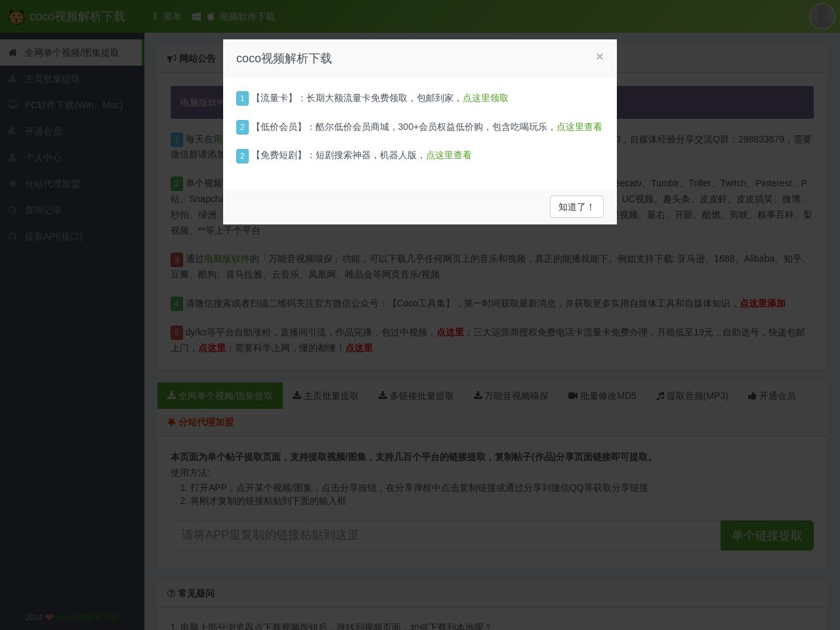Viewport: 840px width, 630px height.
Task: Select 开通会员 in the sidebar
Action: [x=72, y=131]
